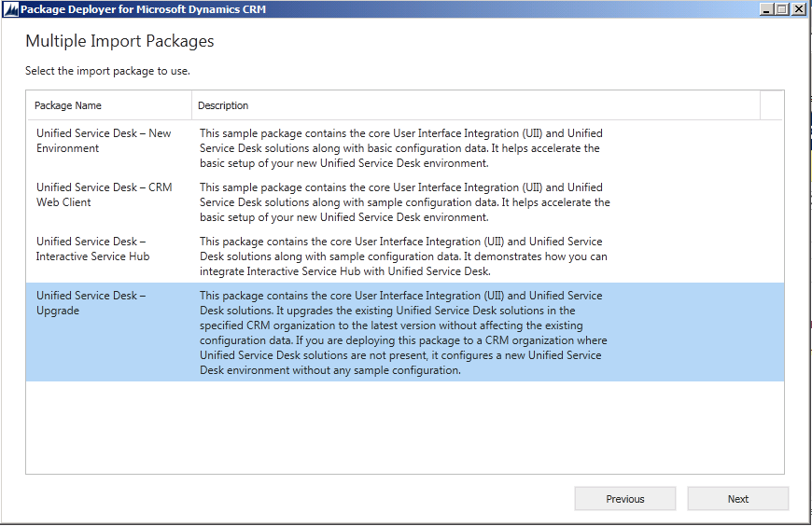Close the Package Deployer window
Image resolution: width=812 pixels, height=526 pixels.
(799, 9)
